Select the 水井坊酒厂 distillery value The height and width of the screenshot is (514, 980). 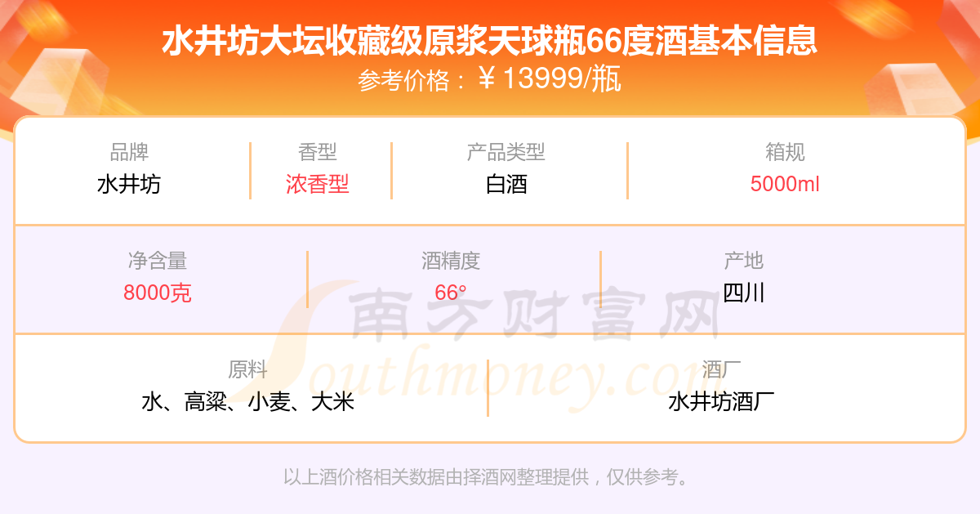point(722,401)
